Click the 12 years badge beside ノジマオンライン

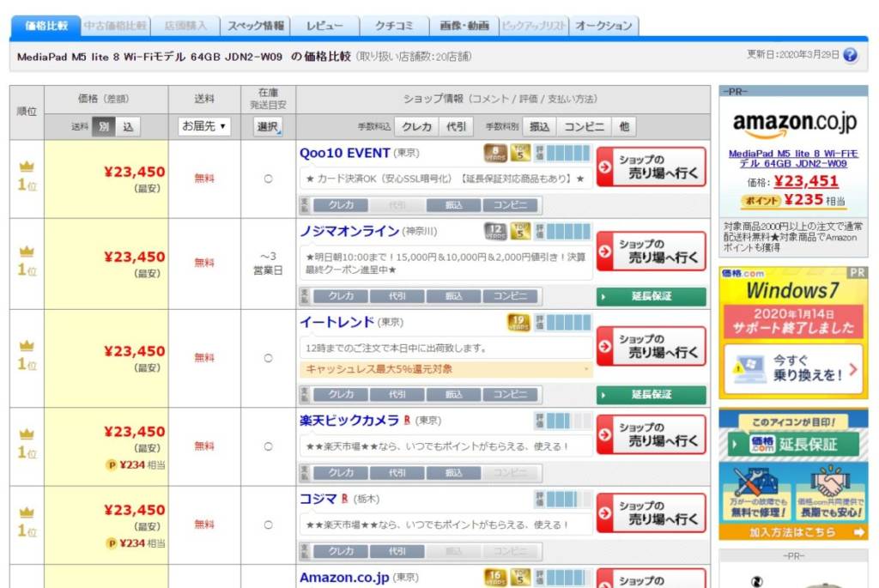pos(495,231)
